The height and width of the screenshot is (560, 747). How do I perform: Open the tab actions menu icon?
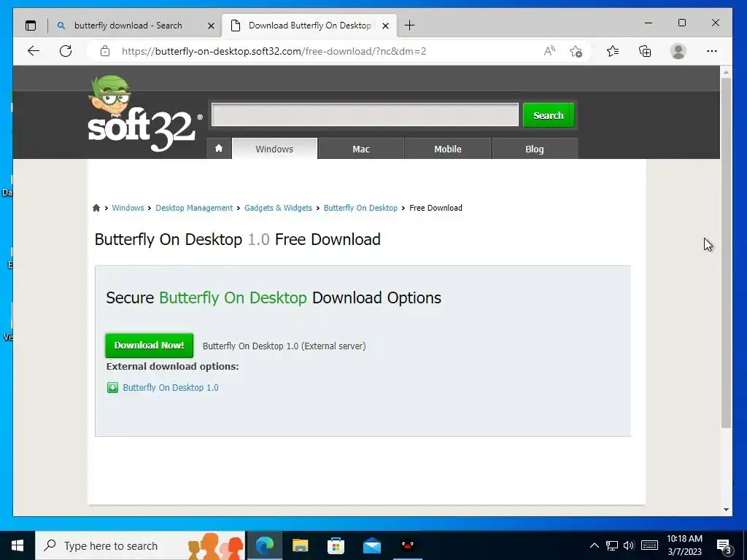(x=31, y=26)
